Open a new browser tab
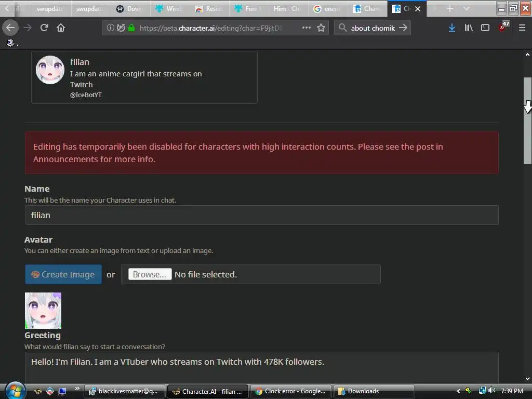Viewport: 532px width, 399px height. click(x=450, y=8)
